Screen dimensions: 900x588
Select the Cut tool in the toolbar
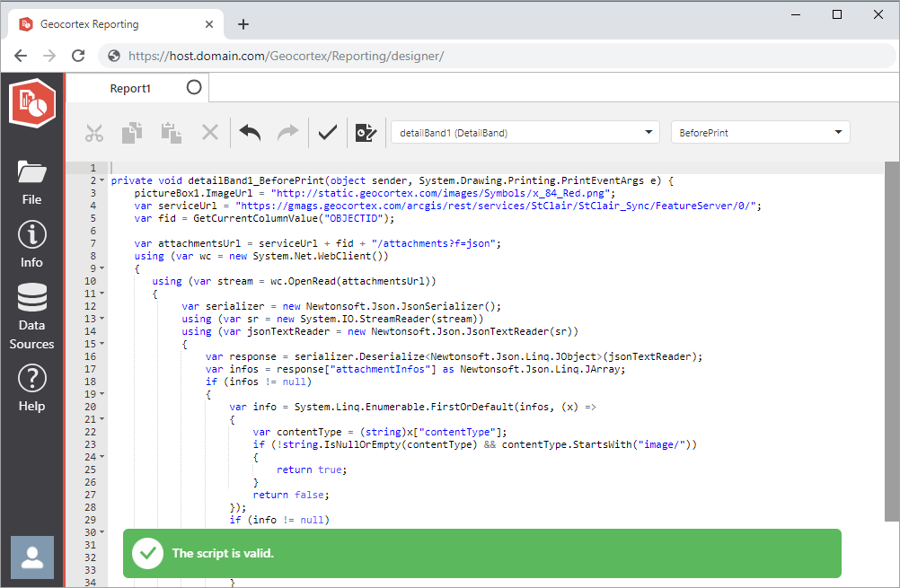pos(94,132)
